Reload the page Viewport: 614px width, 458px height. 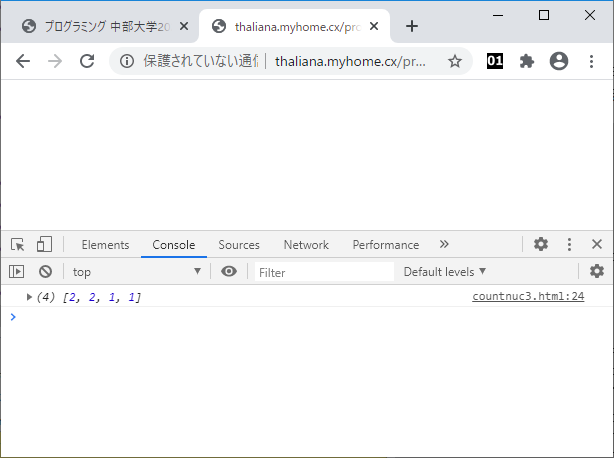pos(87,61)
